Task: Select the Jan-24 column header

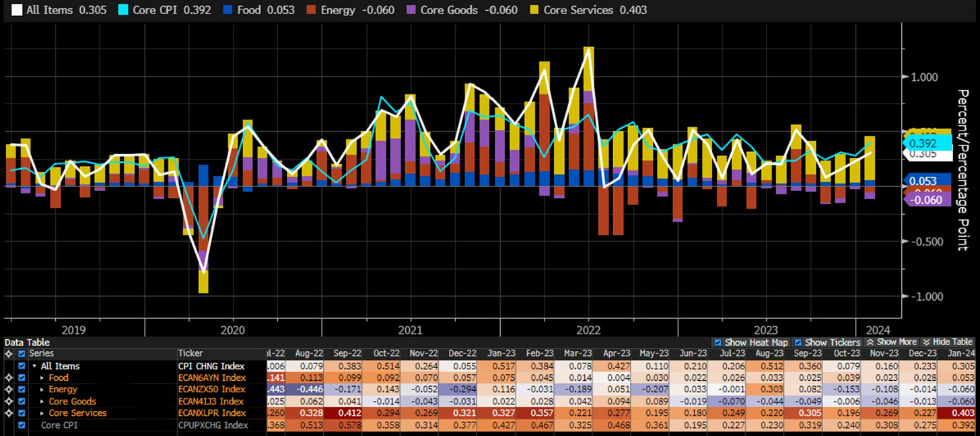Action: (960, 354)
